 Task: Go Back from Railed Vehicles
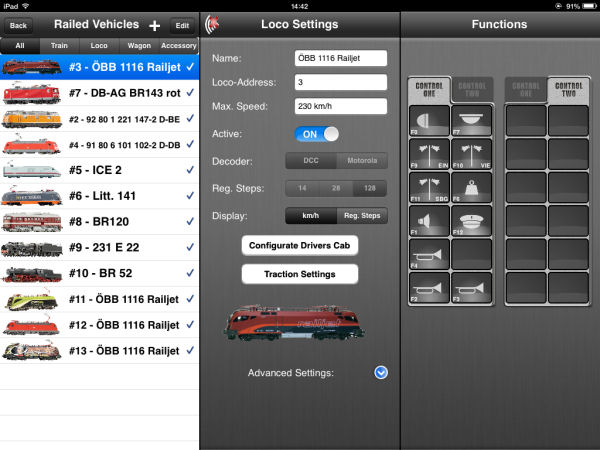coord(18,26)
